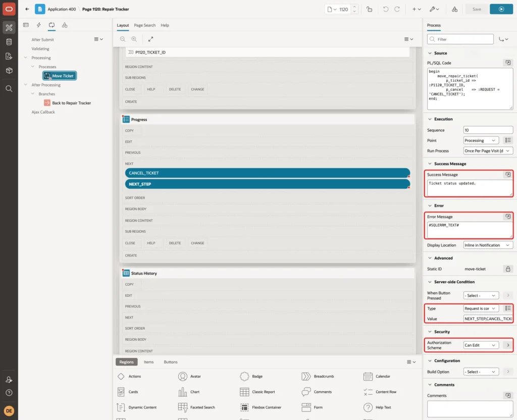Click the Application 400 page icon
Screen dimensions: 517x420
(40, 9)
